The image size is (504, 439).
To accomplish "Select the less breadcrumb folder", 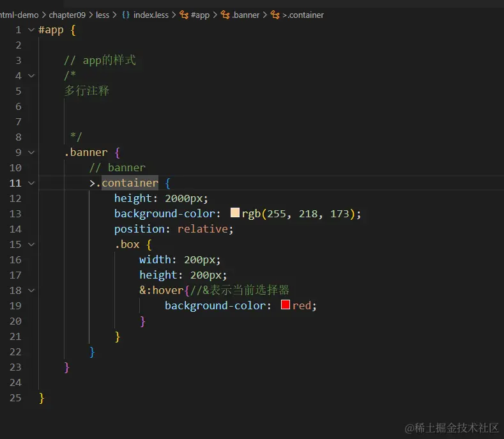I will [103, 15].
